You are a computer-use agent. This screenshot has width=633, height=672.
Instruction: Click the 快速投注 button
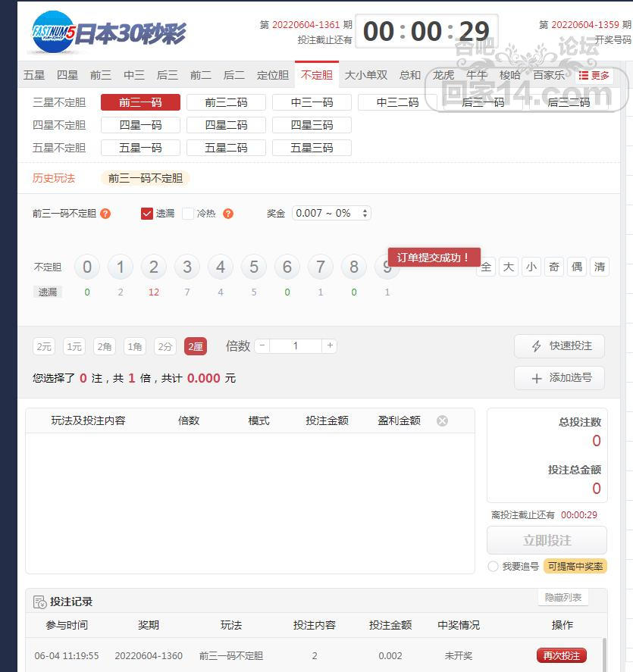point(559,345)
